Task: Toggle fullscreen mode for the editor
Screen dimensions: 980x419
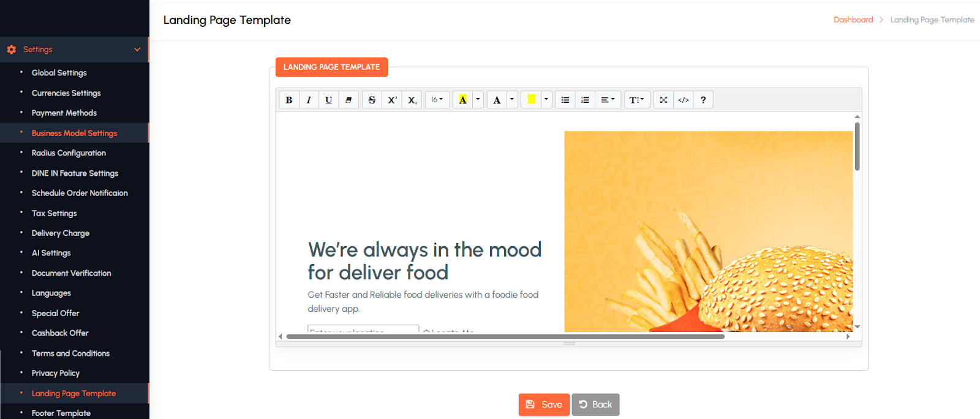Action: [x=663, y=100]
